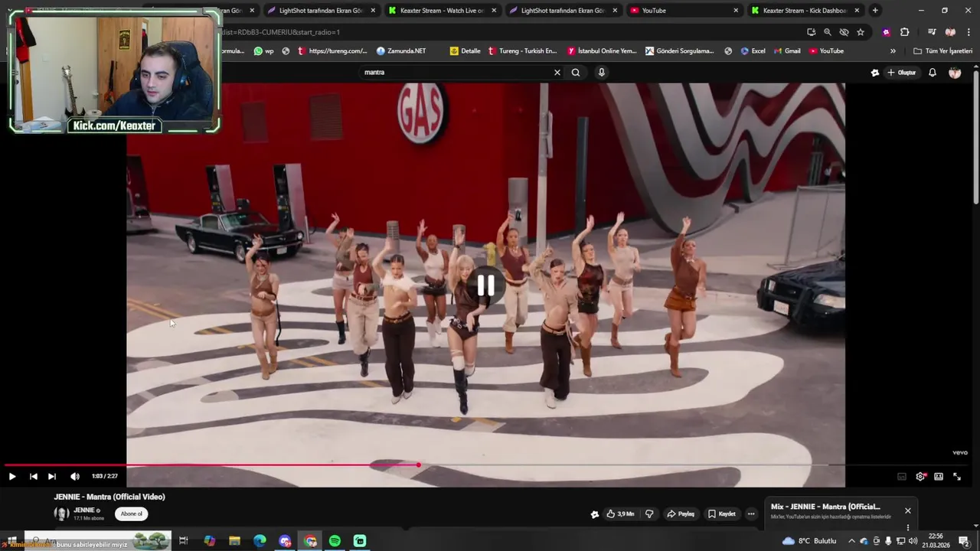Screen dimensions: 980x551
Task: Open the browser extensions puzzle icon
Action: [905, 32]
